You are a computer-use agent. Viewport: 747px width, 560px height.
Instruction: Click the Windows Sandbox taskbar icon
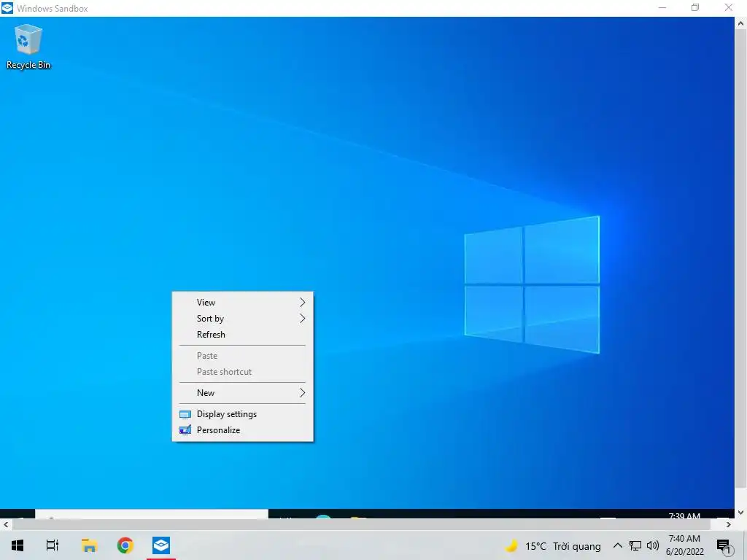click(x=161, y=545)
